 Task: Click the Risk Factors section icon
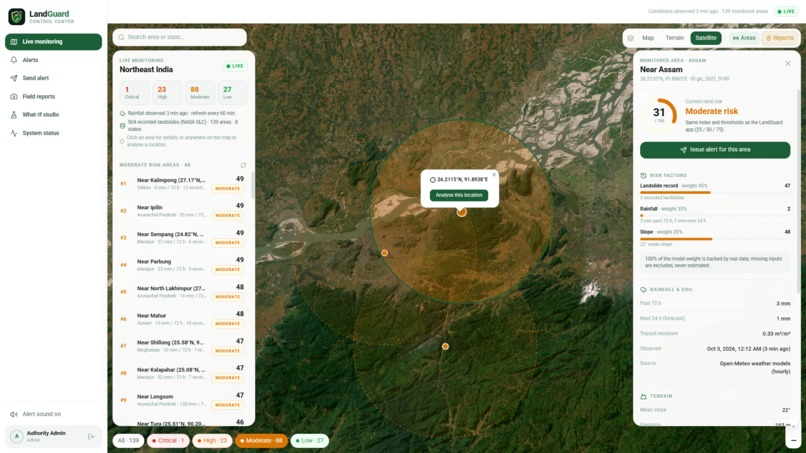644,175
